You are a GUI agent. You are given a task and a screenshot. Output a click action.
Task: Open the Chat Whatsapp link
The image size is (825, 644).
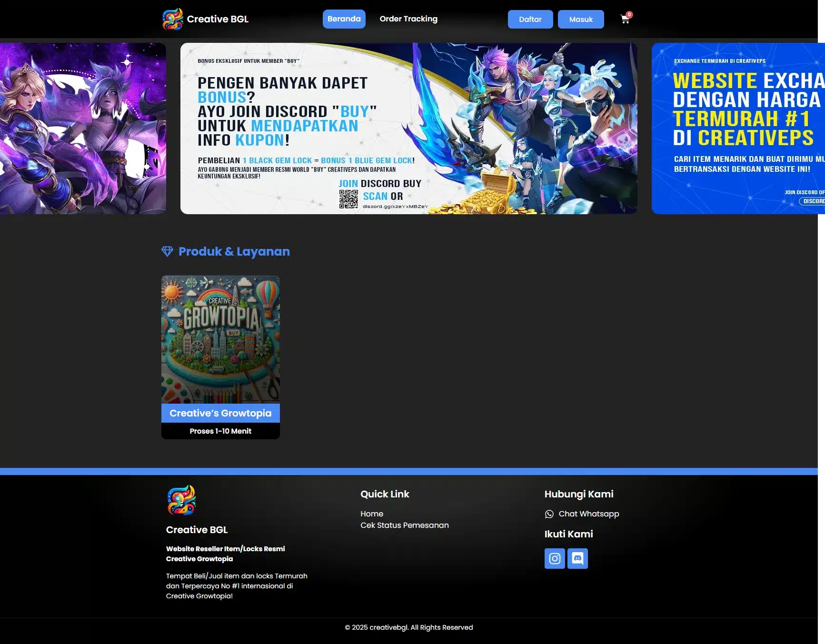[x=588, y=514]
